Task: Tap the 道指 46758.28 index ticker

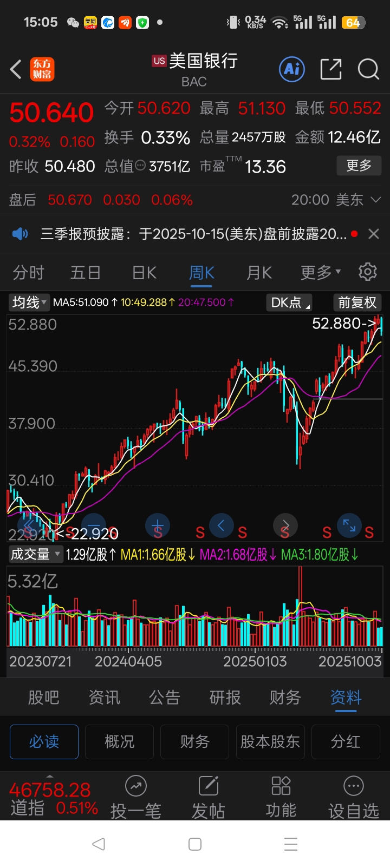Action: coord(54,799)
